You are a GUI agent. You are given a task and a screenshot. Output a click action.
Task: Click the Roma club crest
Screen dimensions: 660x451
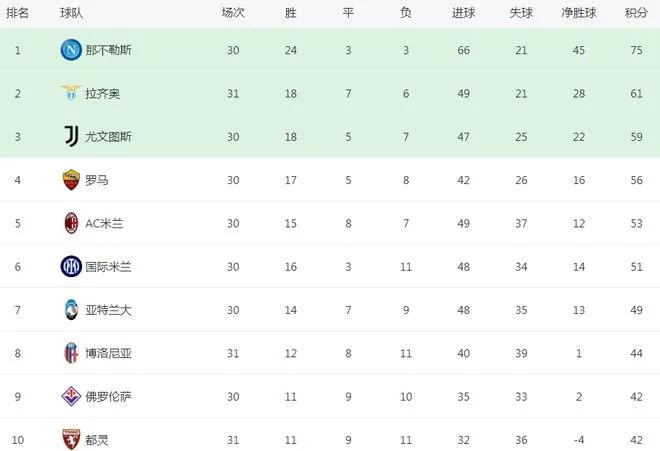[70, 180]
